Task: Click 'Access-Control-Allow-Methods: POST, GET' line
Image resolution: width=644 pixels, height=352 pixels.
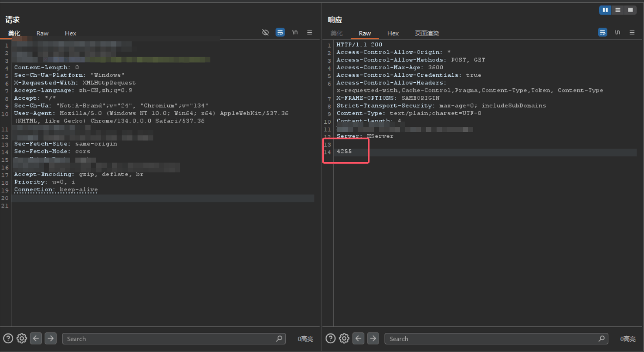Action: pyautogui.click(x=411, y=60)
